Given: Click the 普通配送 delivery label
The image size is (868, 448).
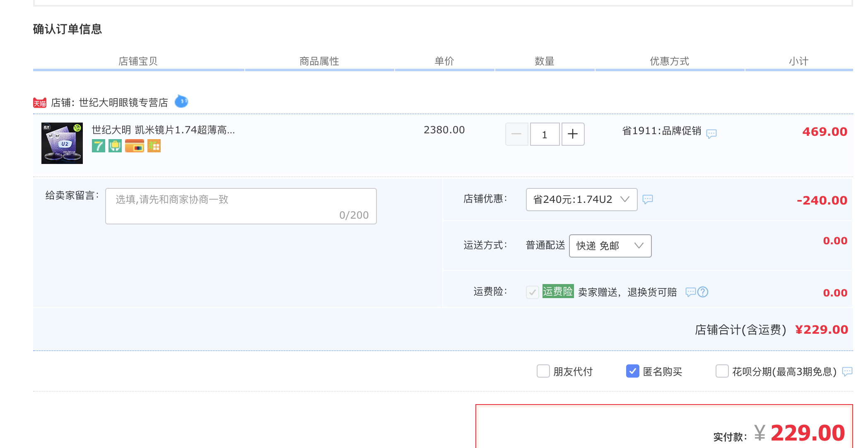Looking at the screenshot, I should coord(545,245).
